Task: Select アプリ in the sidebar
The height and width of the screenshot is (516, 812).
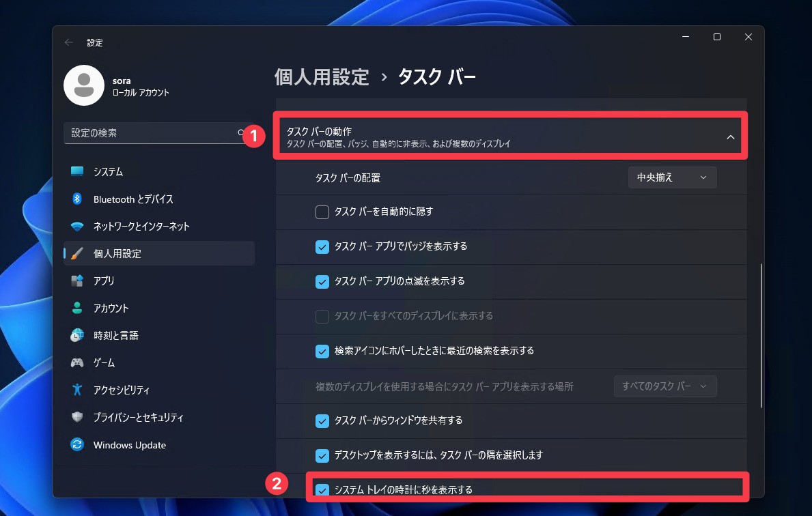Action: point(159,281)
